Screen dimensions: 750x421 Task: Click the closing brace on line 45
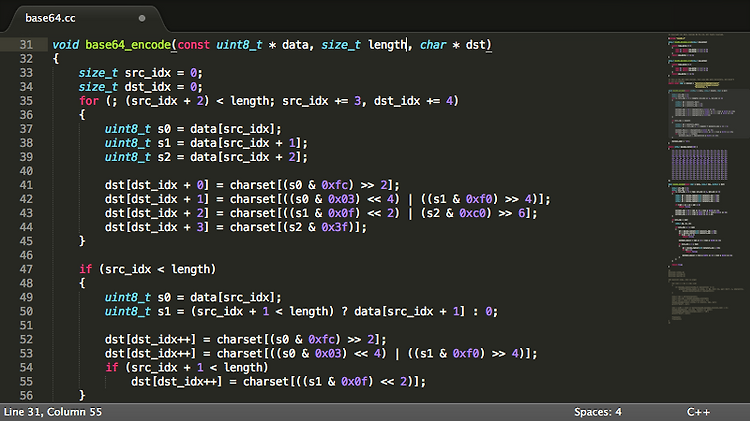click(x=82, y=241)
